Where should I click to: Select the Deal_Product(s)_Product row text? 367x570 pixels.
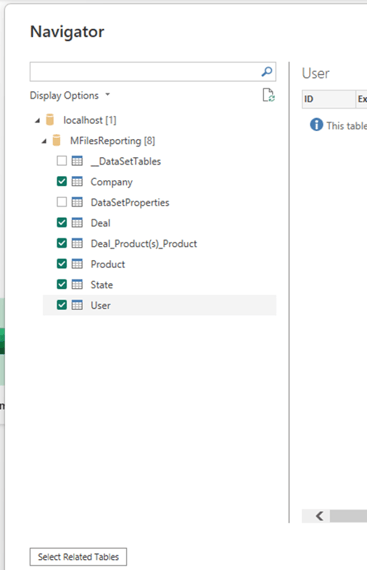[144, 244]
